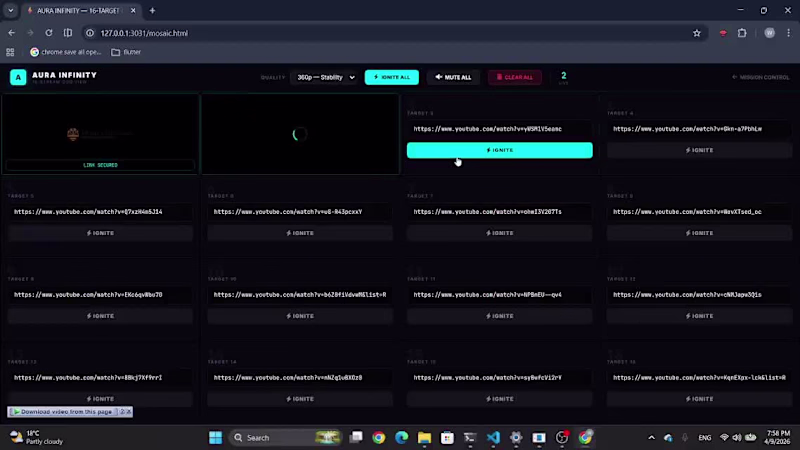Go back in browser history

[x=11, y=33]
